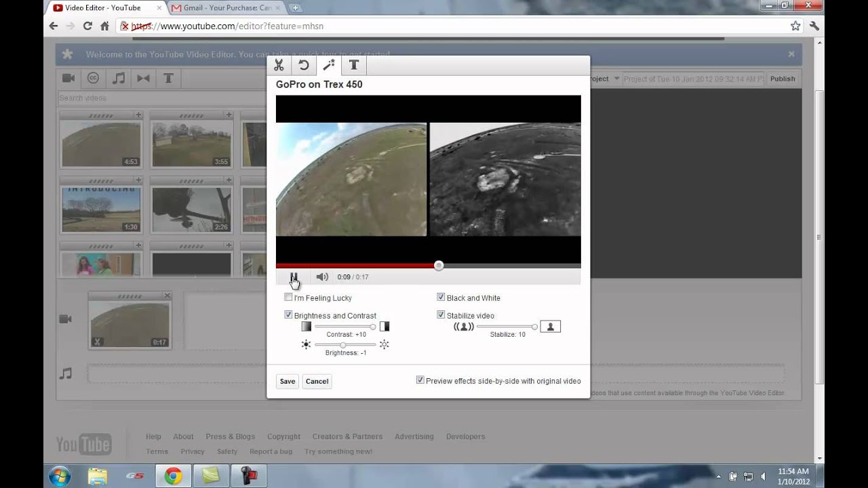Select the Effects magic wand tab
Viewport: 868px width, 488px height.
[329, 65]
